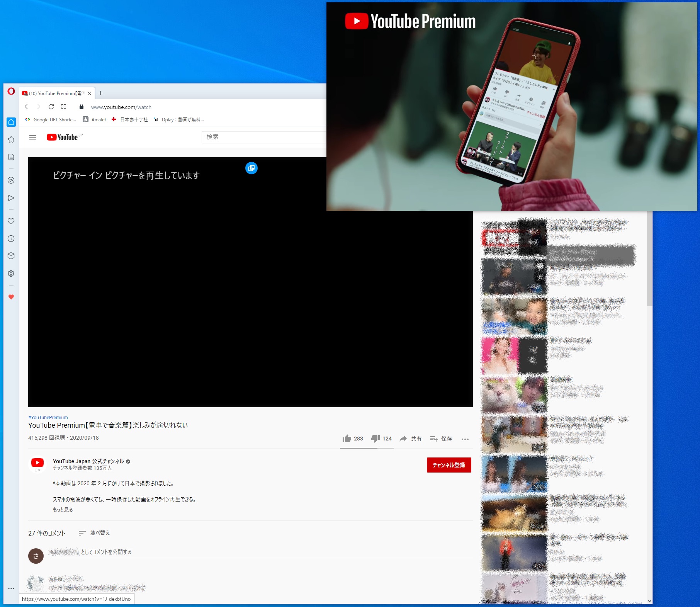Open recommended thumbnail with cat face

(514, 395)
